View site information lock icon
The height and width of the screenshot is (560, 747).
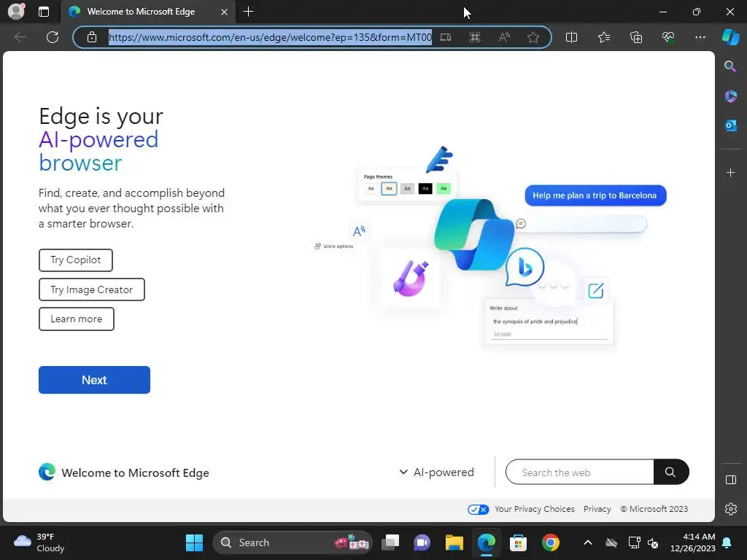click(x=92, y=37)
